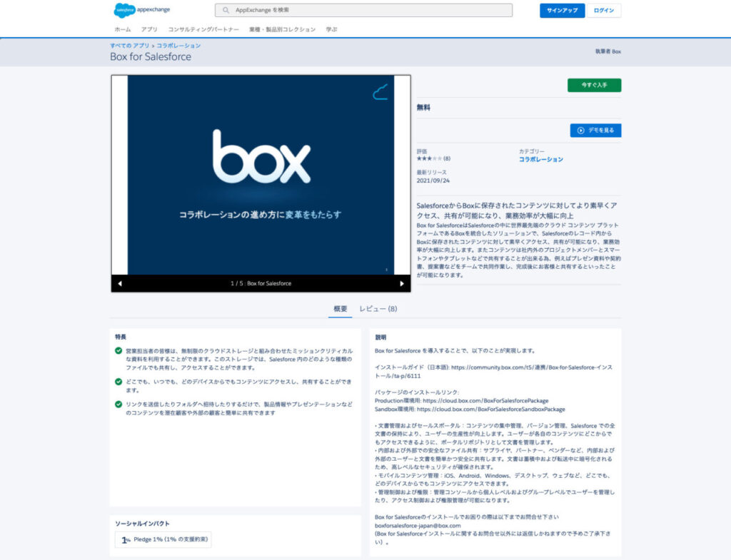Click the デモを見る button
The image size is (731, 560).
(x=595, y=131)
